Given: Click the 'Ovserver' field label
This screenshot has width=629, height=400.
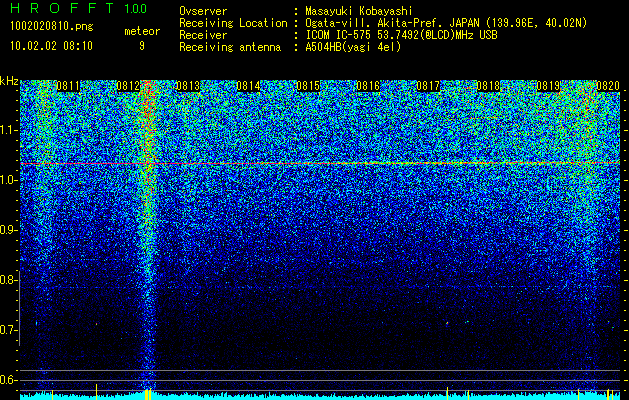Looking at the screenshot, I should pos(203,12).
